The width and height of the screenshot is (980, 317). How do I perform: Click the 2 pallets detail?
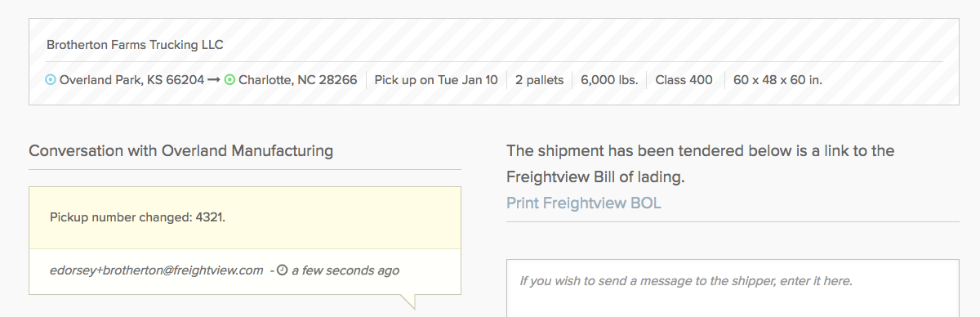pos(539,80)
